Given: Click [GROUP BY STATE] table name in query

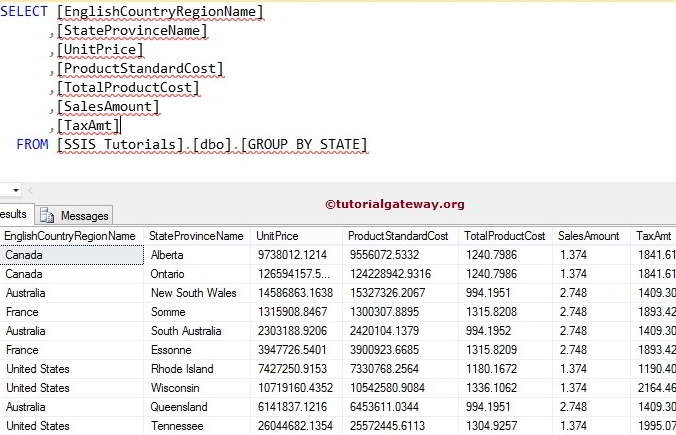Looking at the screenshot, I should [x=304, y=144].
